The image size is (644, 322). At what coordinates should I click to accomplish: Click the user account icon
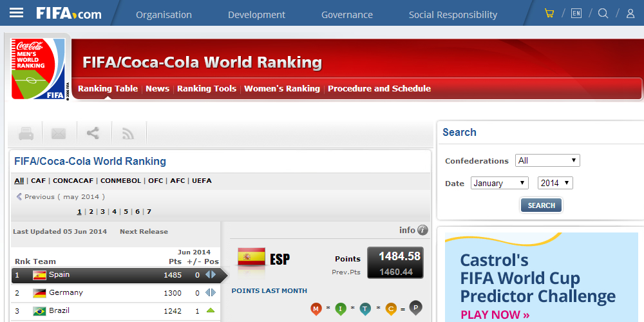630,14
